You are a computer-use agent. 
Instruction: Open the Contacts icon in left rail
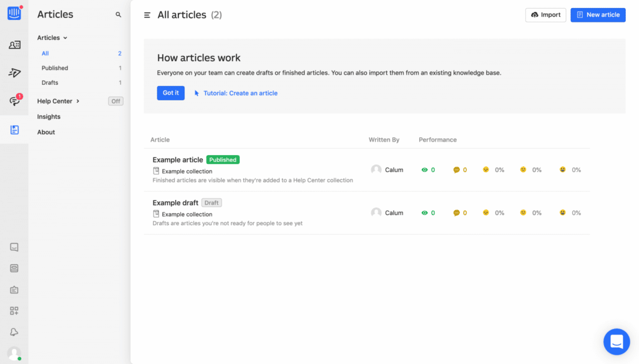point(14,45)
